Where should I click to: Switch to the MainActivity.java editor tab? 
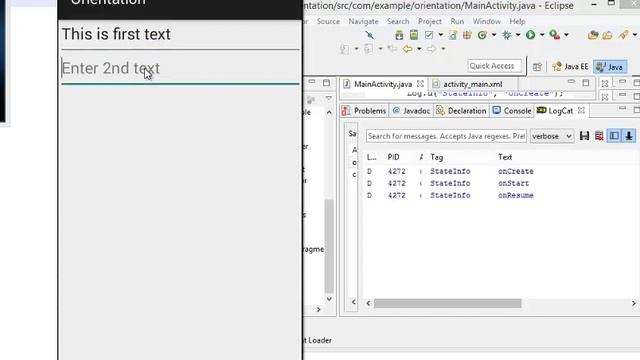point(382,84)
